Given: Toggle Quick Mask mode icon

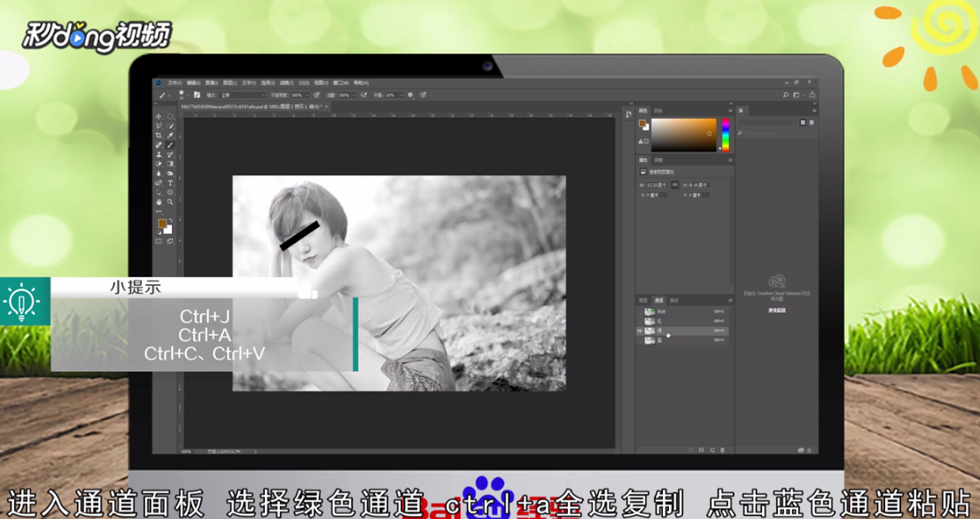Looking at the screenshot, I should pos(158,241).
